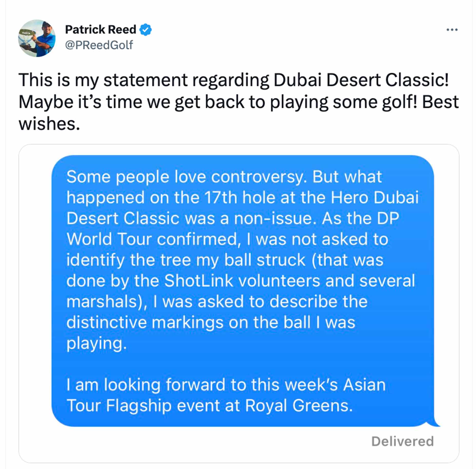The width and height of the screenshot is (476, 469).
Task: Click Patrick Reed's profile avatar photo
Action: [37, 38]
